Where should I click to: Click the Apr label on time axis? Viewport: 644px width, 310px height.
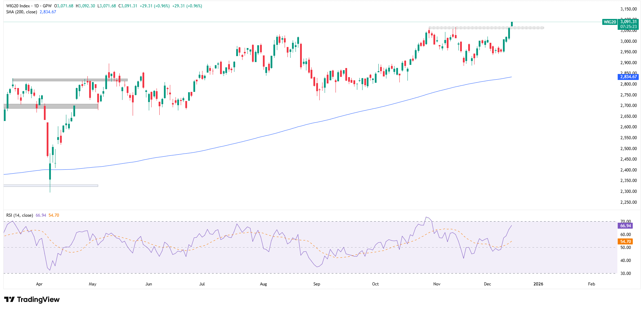tap(39, 284)
